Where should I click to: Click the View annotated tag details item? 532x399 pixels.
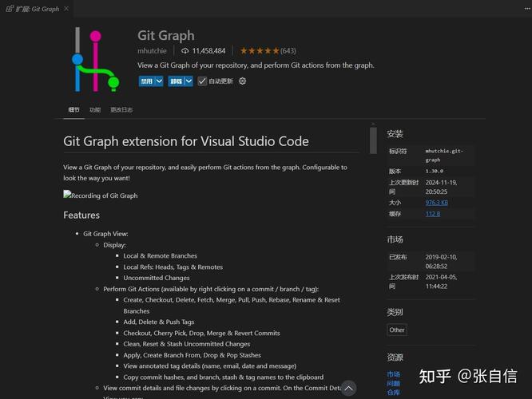[209, 365]
